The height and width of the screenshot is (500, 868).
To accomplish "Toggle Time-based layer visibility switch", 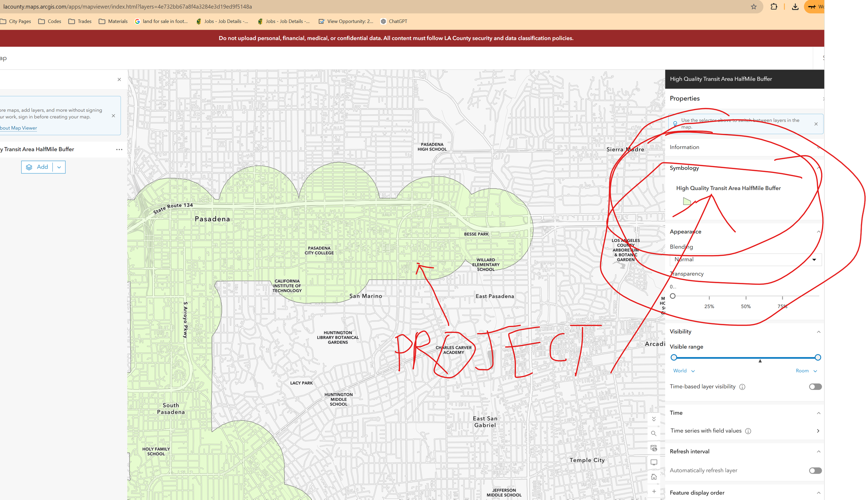I will [x=815, y=387].
